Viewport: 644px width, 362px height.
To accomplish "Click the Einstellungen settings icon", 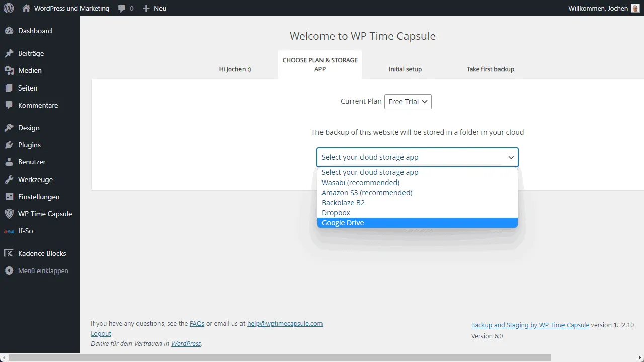I will click(x=9, y=197).
